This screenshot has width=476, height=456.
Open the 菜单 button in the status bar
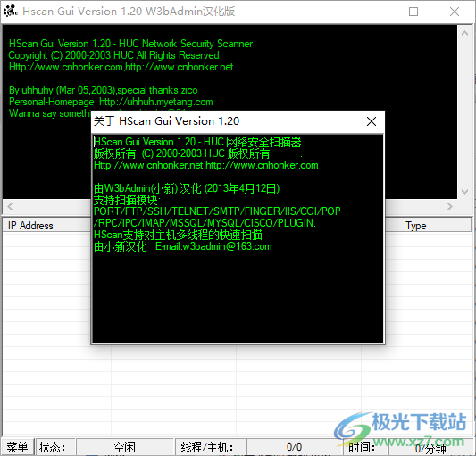(17, 447)
